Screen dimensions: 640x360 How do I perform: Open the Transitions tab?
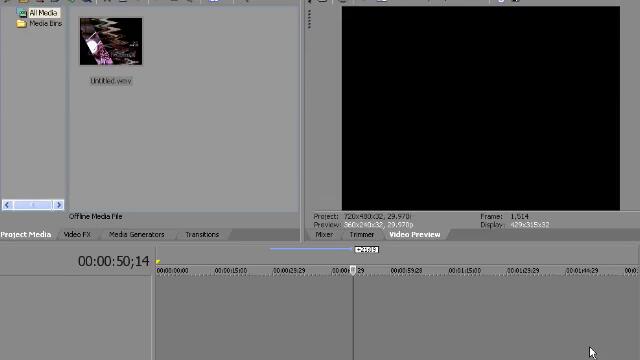(202, 235)
